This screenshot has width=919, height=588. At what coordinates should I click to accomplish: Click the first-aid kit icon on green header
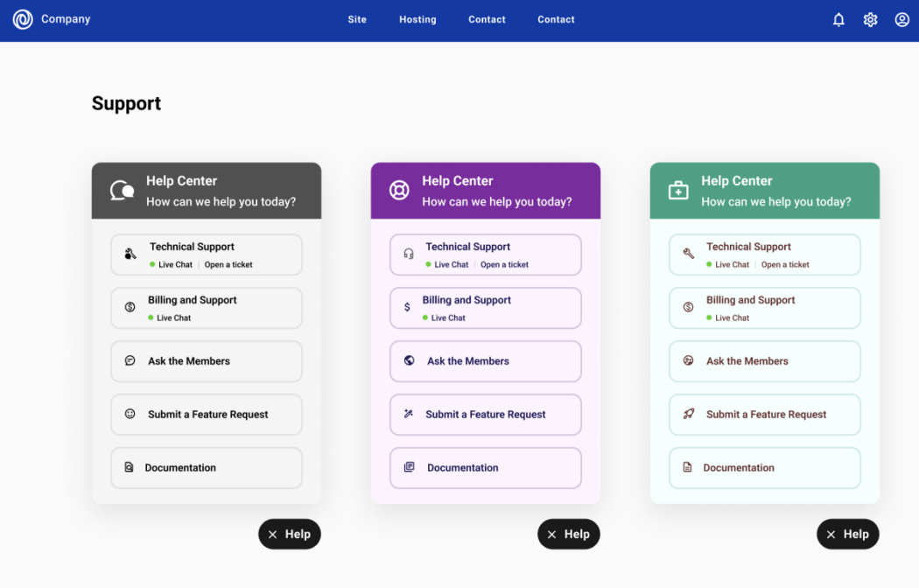pos(677,189)
